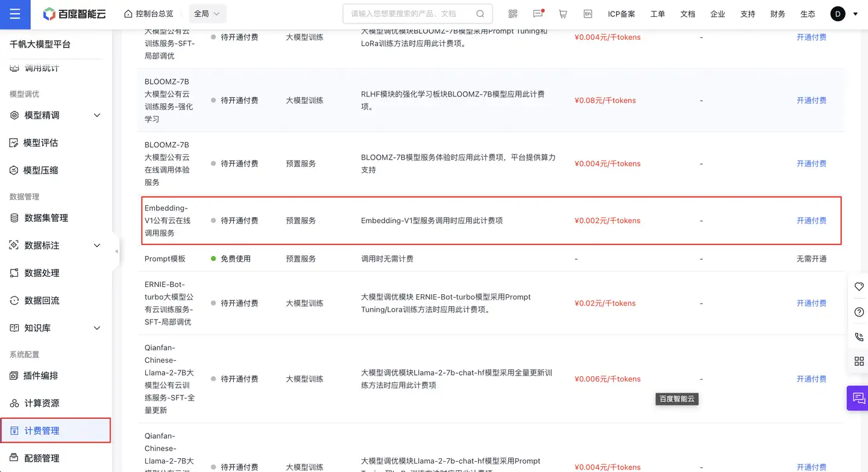The width and height of the screenshot is (868, 472).
Task: Select the 调用时无需计费 description
Action: pyautogui.click(x=387, y=259)
